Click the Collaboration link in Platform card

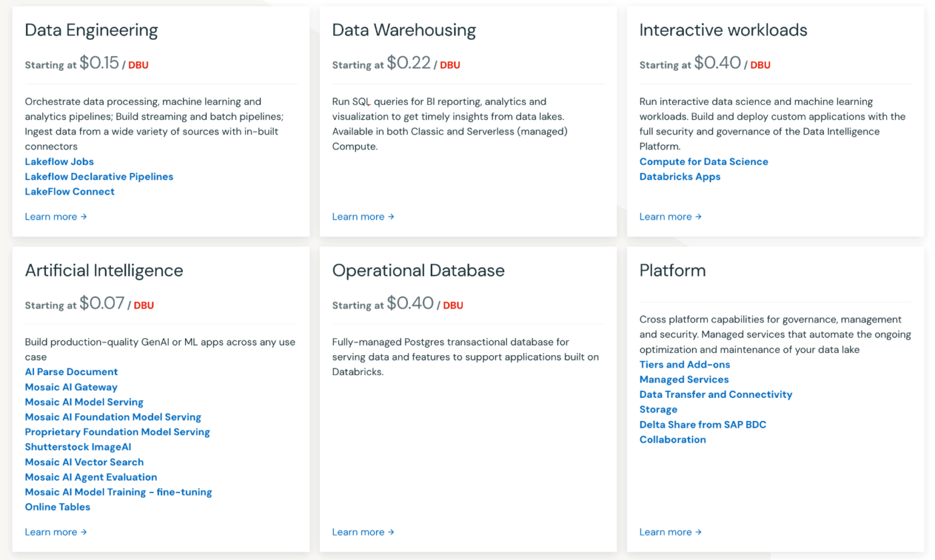click(x=673, y=439)
